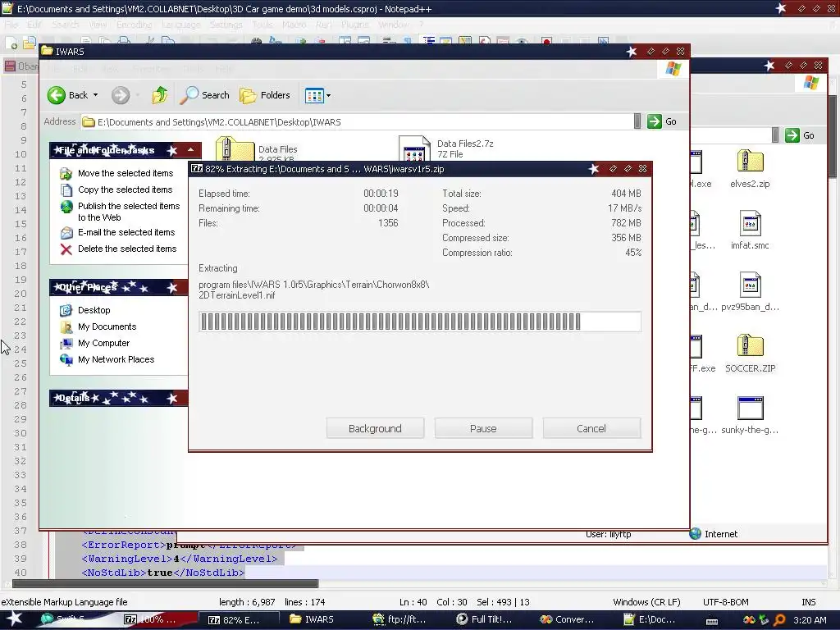840x630 pixels.
Task: Open the Notepad++ Search menu
Action: pos(66,25)
